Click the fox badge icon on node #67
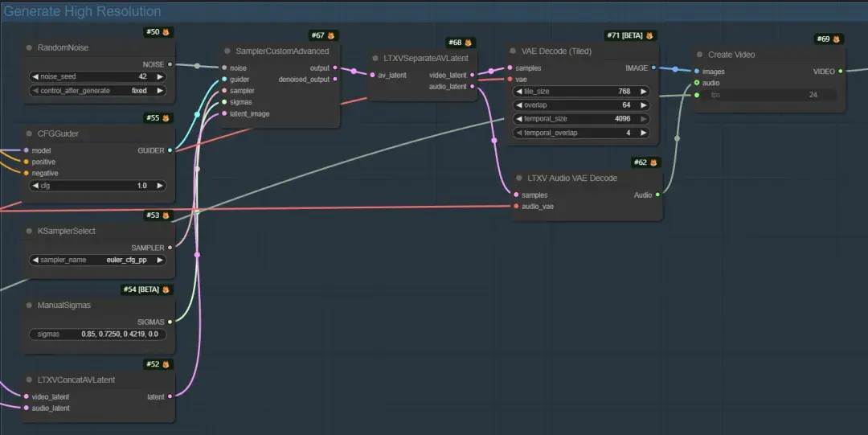The image size is (868, 435). pyautogui.click(x=331, y=35)
